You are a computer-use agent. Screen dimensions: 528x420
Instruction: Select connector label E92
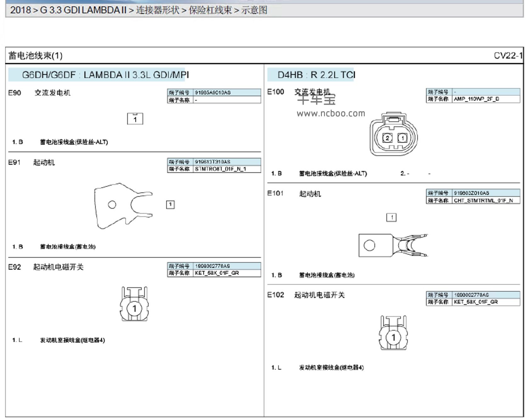(14, 267)
